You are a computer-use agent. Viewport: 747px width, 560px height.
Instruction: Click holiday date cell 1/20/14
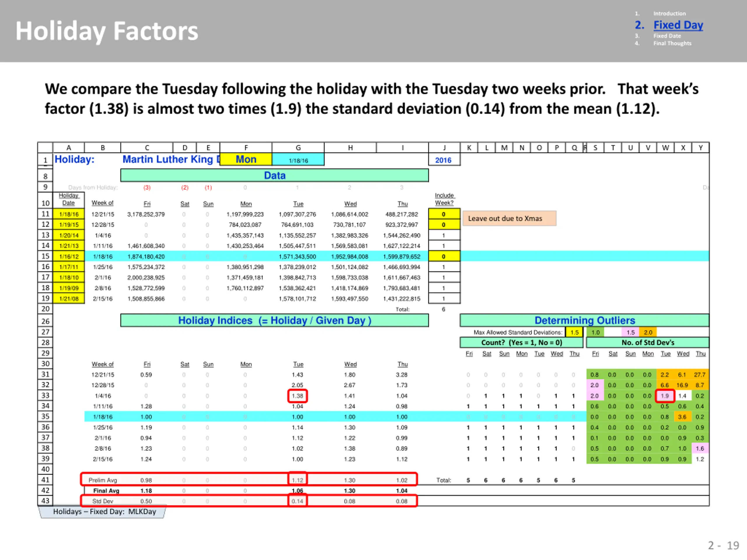[69, 235]
